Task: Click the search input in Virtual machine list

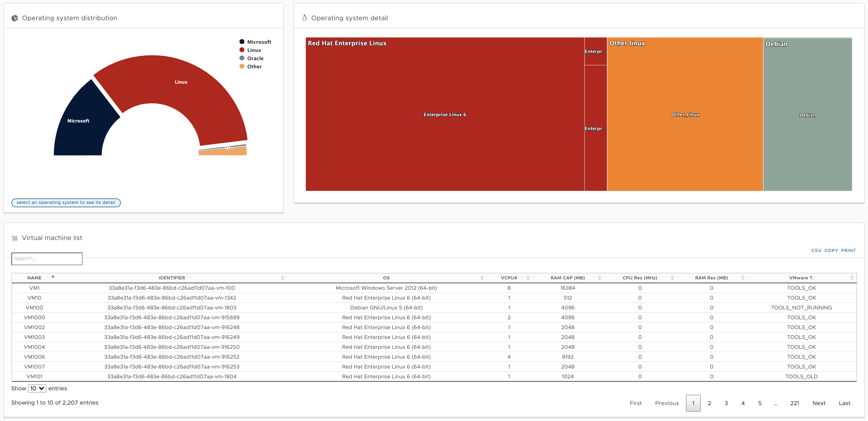Action: [x=47, y=259]
